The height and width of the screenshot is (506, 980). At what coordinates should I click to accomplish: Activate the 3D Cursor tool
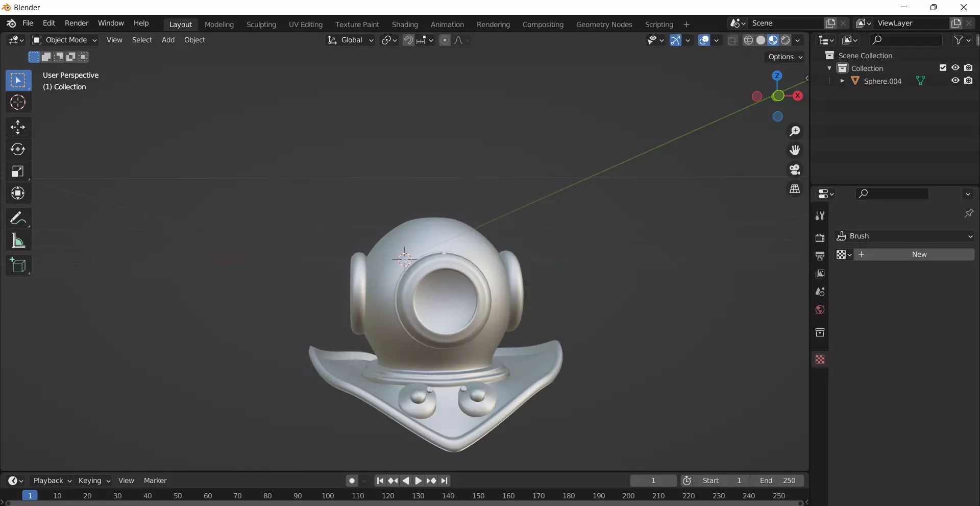[18, 103]
